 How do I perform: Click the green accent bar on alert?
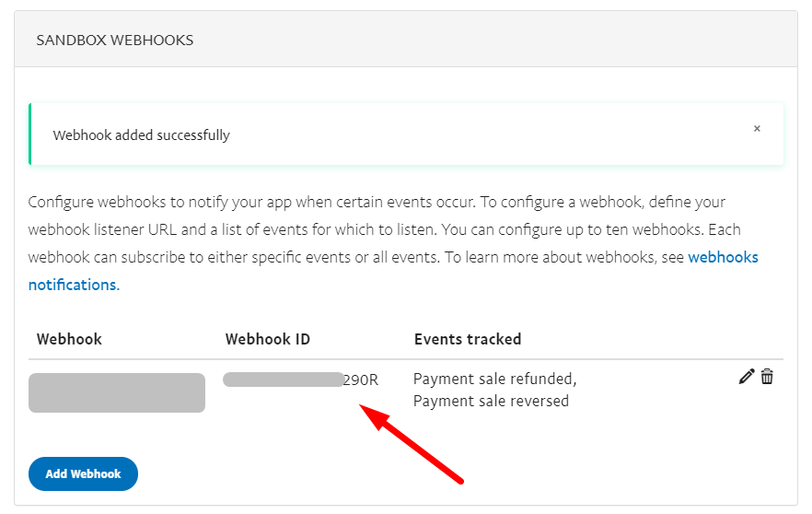tap(30, 134)
